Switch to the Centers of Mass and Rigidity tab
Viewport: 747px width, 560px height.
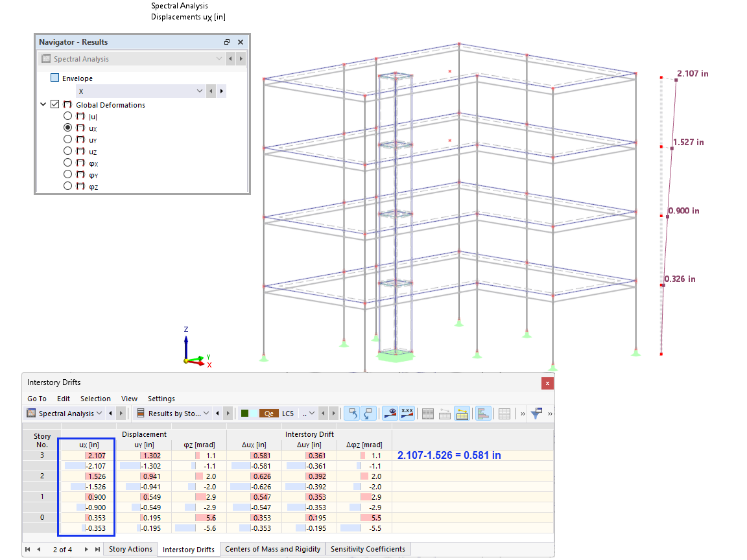(x=272, y=549)
